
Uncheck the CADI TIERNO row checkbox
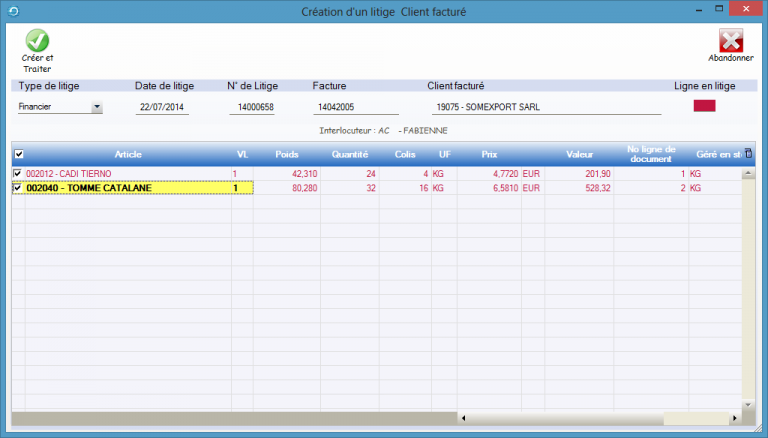pos(17,174)
